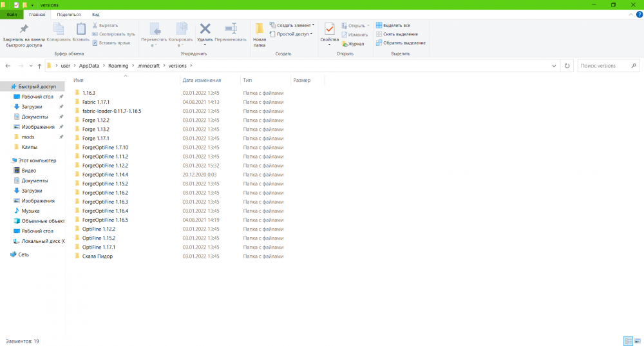The image size is (644, 346).
Task: Click the Вставить ribbon icon
Action: [x=81, y=29]
